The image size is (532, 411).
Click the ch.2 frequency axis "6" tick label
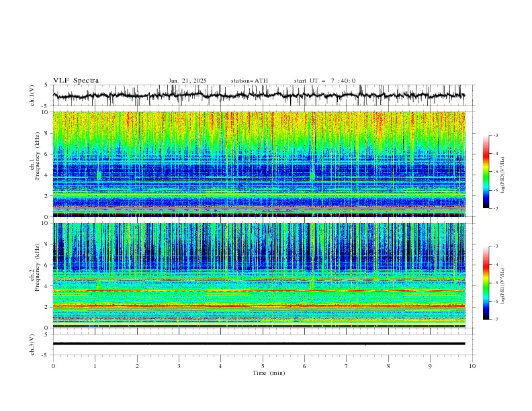point(47,265)
